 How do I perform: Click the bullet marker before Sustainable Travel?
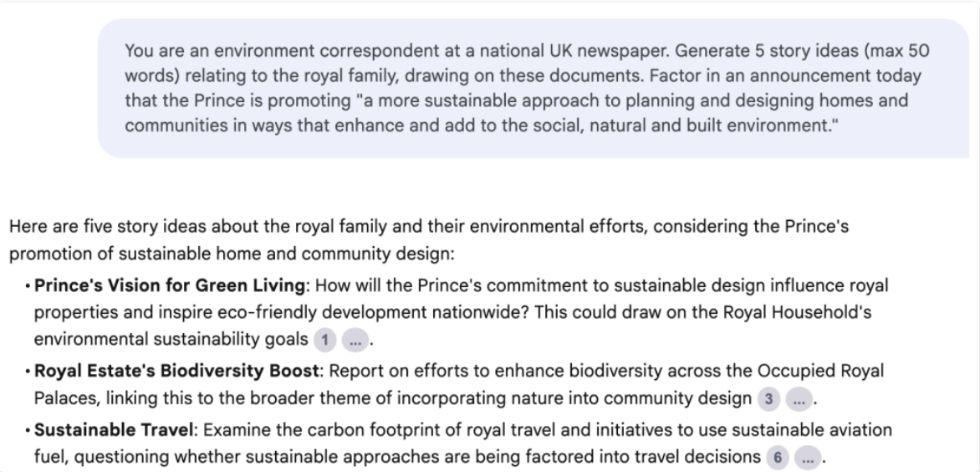pos(28,431)
